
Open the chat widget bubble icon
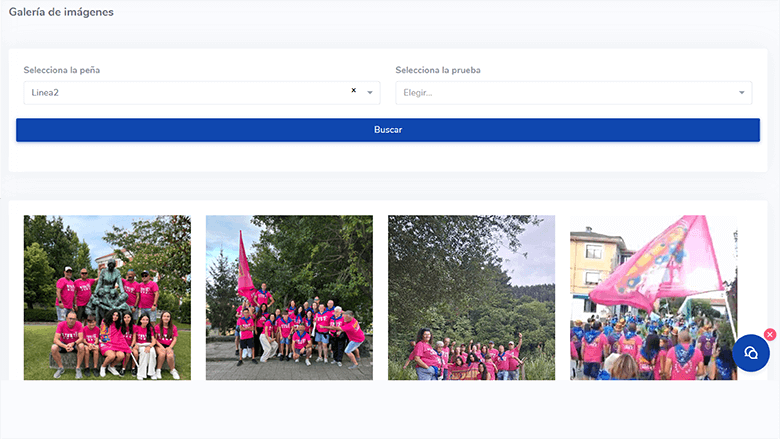(750, 353)
